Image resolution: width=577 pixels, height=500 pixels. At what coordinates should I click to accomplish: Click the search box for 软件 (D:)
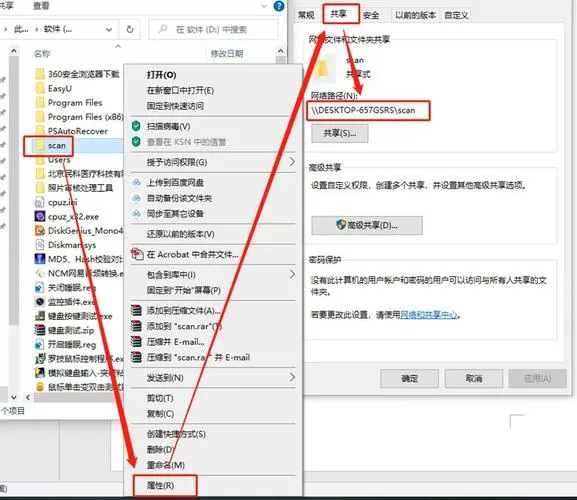click(213, 29)
